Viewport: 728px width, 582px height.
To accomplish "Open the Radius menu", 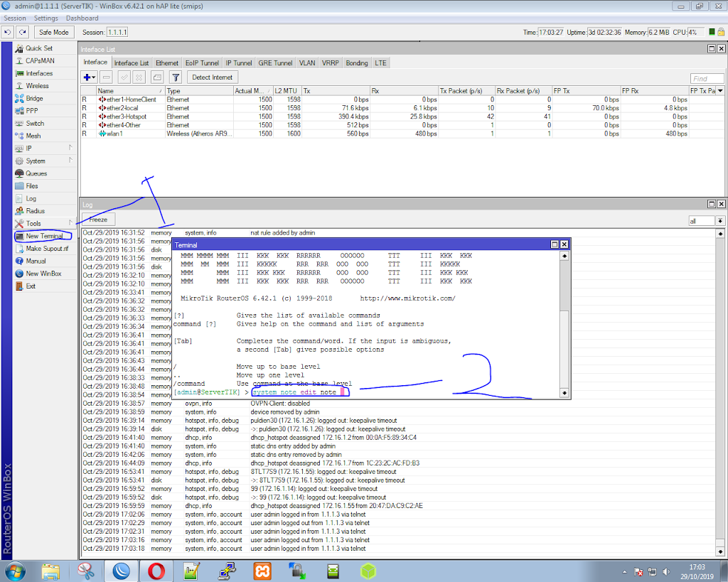I will [x=36, y=211].
